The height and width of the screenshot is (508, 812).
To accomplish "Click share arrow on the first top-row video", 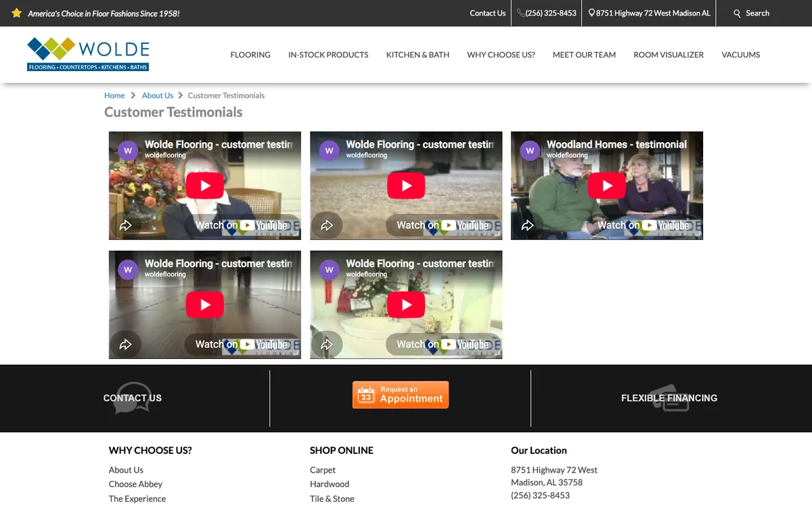I will [125, 225].
